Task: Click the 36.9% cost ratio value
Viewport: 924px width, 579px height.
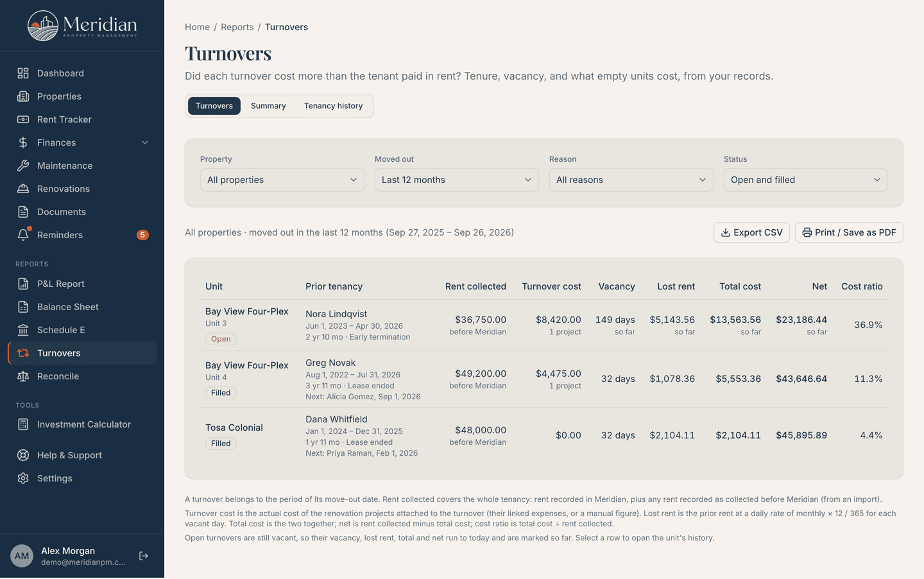Action: 868,325
